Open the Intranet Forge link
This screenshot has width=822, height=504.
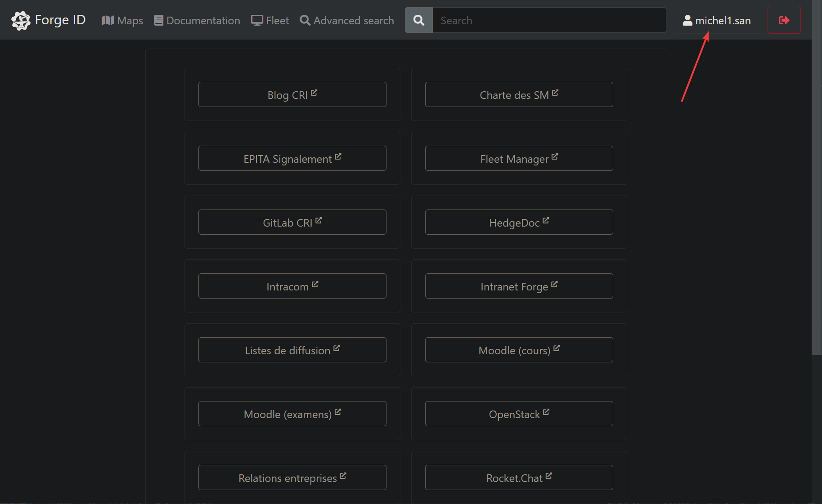pyautogui.click(x=519, y=286)
